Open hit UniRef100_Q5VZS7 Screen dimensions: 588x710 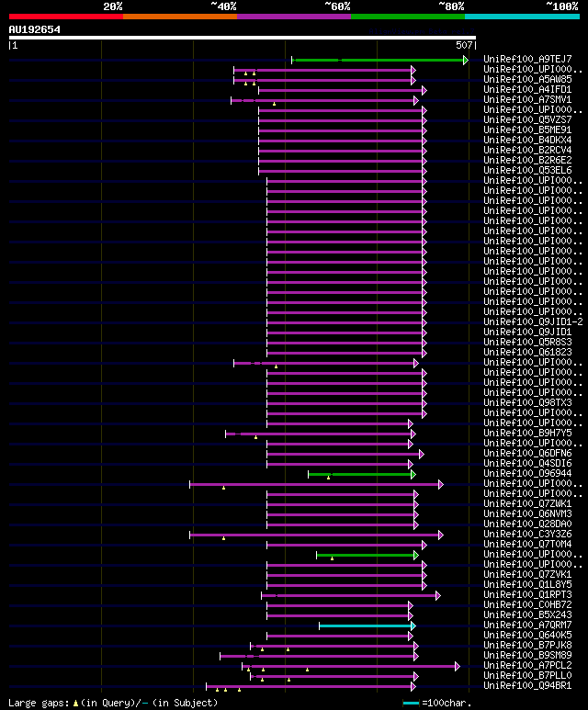click(x=527, y=120)
